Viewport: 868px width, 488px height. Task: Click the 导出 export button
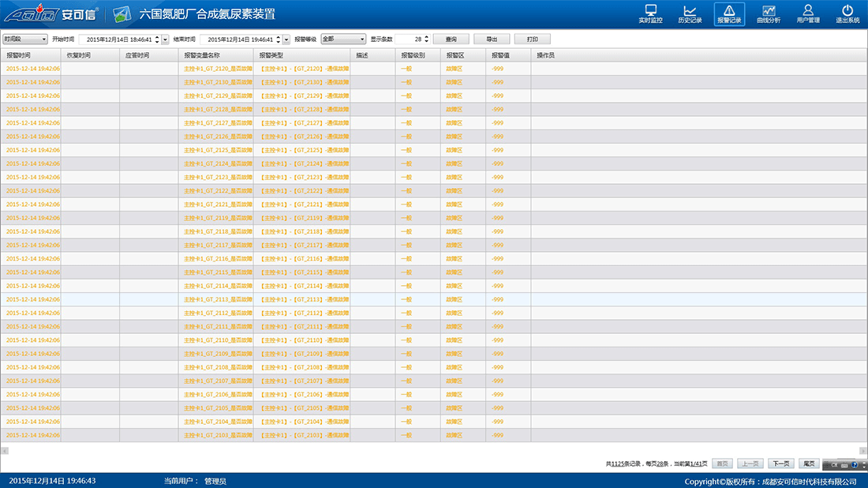(492, 39)
